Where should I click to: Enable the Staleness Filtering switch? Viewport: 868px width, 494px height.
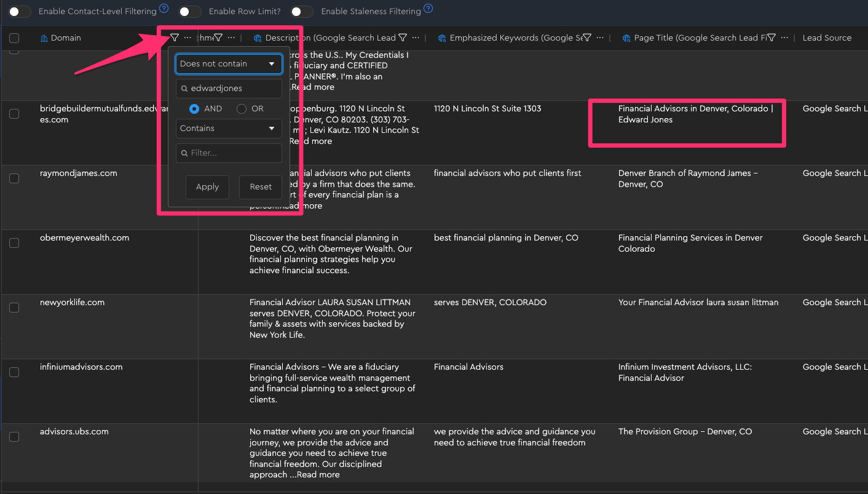(302, 12)
